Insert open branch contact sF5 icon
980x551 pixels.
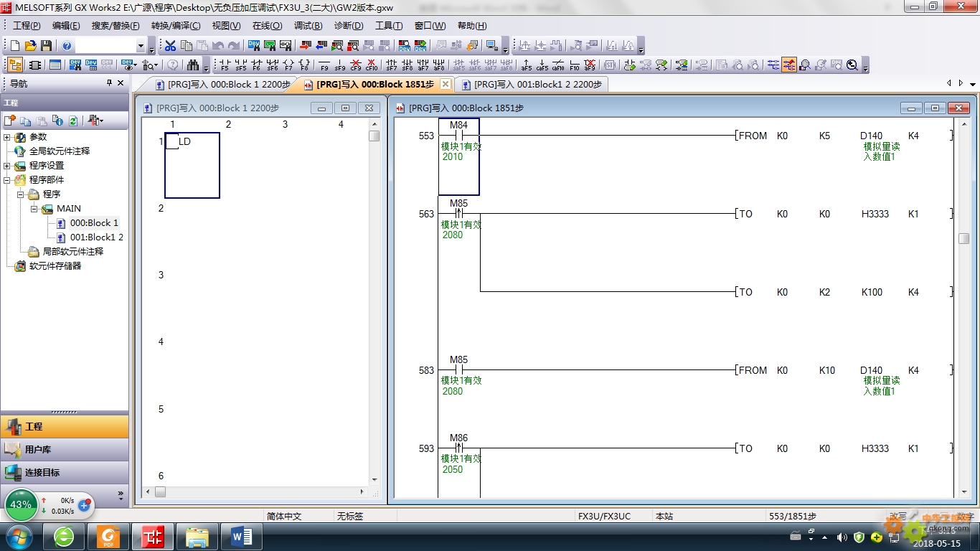coord(240,65)
